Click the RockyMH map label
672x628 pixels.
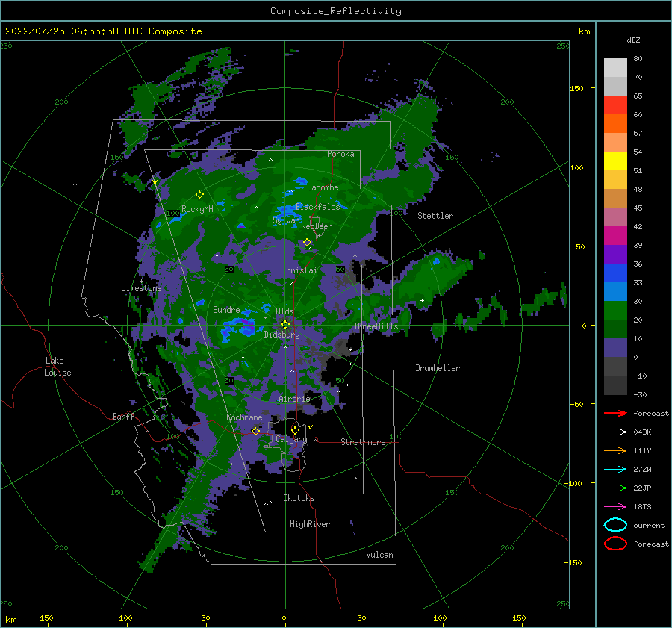tap(197, 209)
